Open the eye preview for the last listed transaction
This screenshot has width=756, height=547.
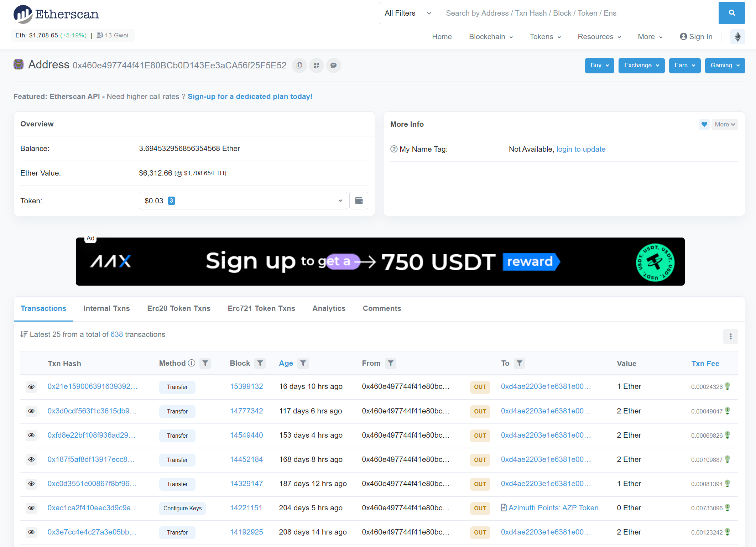[31, 532]
